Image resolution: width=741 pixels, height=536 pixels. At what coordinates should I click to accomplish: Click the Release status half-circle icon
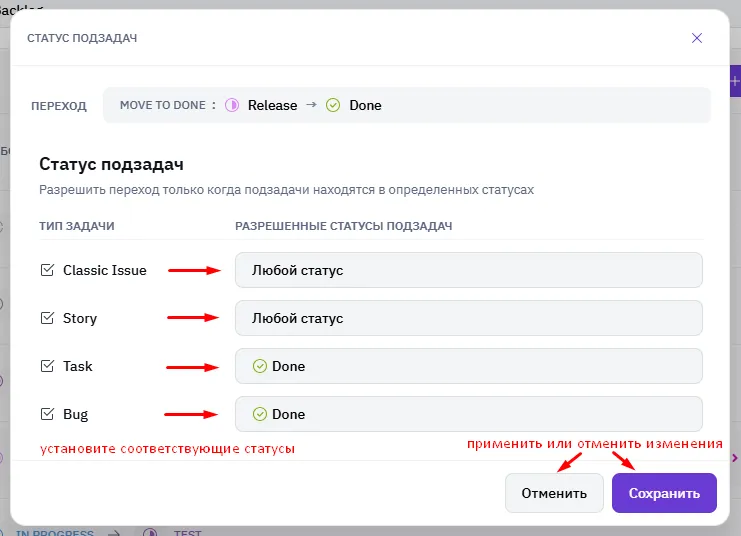232,105
